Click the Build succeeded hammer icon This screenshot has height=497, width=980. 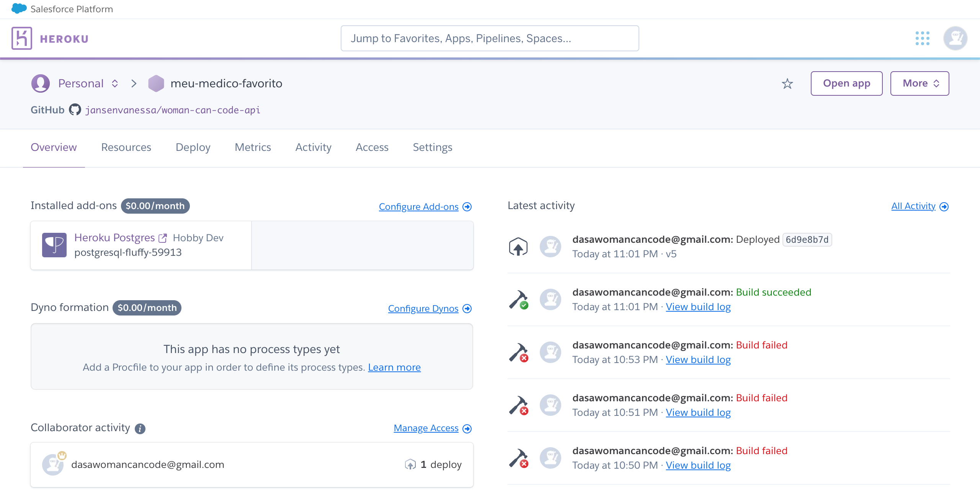[x=519, y=299]
